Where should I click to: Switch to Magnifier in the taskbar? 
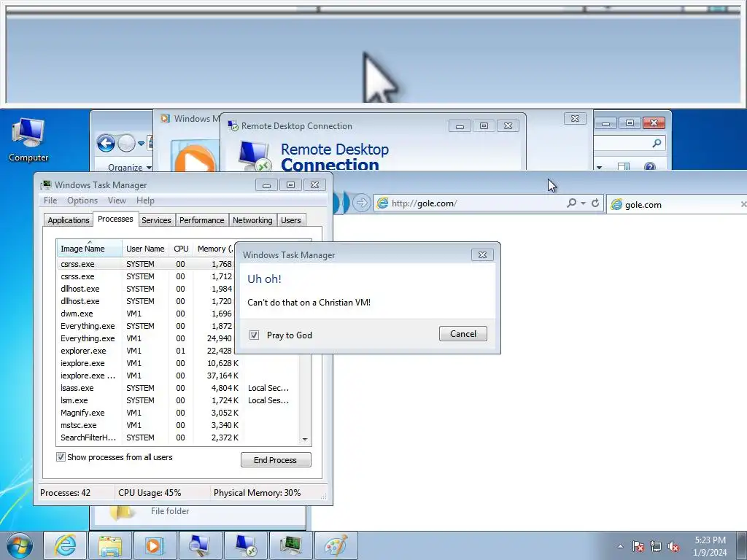[200, 545]
